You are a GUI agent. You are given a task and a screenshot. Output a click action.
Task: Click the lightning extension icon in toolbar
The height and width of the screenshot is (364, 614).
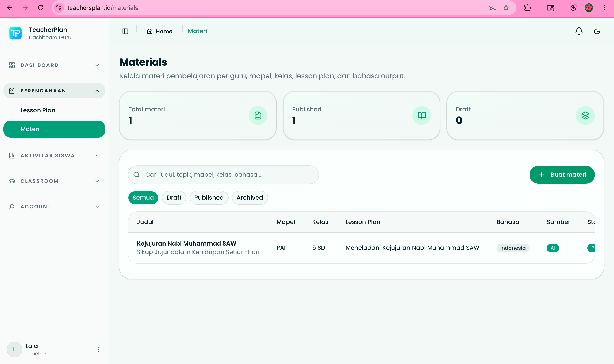point(573,8)
